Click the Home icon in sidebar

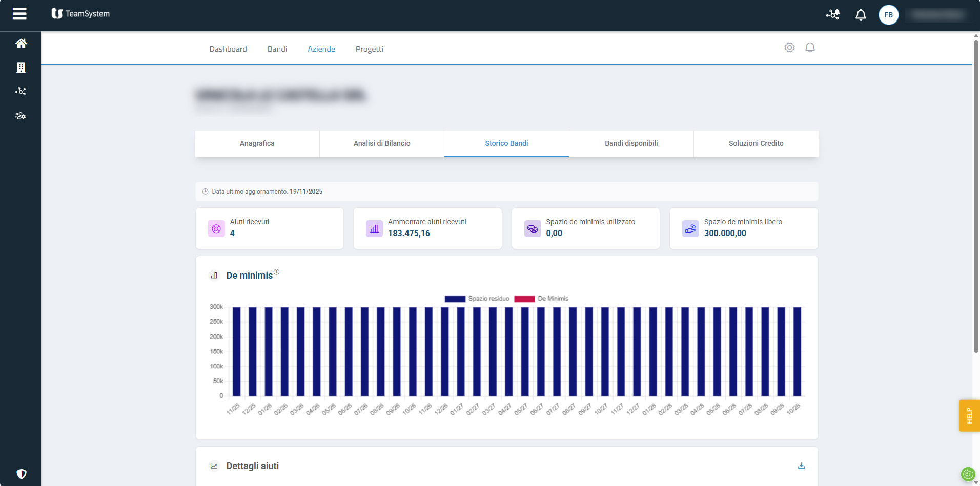[x=21, y=44]
